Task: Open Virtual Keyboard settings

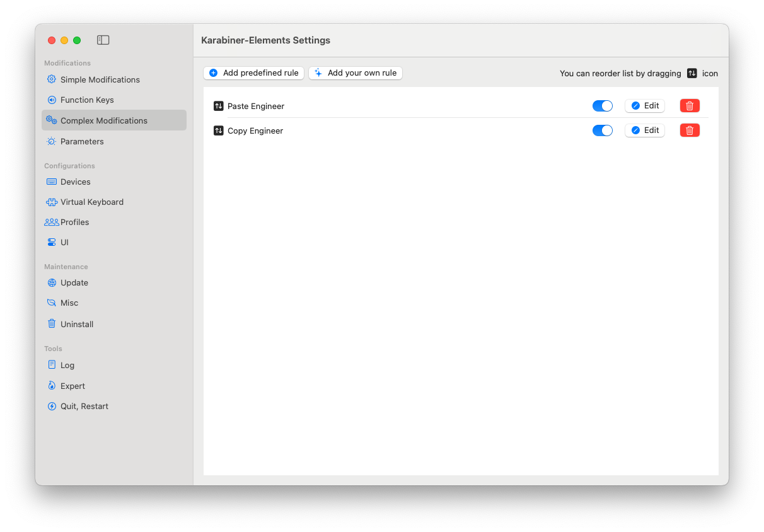Action: click(x=114, y=202)
